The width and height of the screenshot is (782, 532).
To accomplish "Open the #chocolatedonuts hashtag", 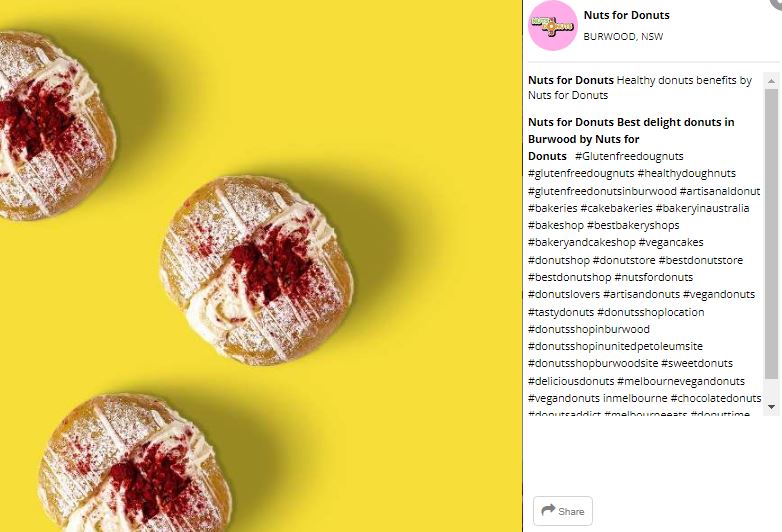I will tap(716, 398).
